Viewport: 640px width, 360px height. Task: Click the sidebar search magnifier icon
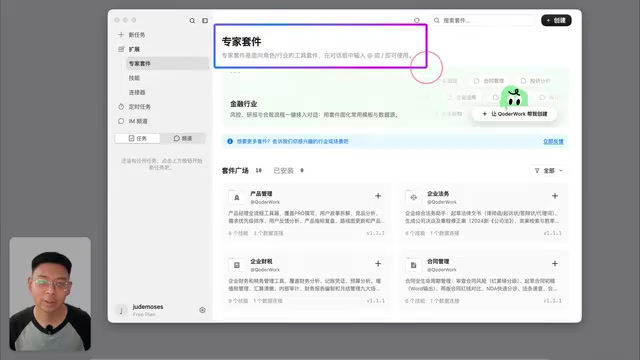(192, 21)
